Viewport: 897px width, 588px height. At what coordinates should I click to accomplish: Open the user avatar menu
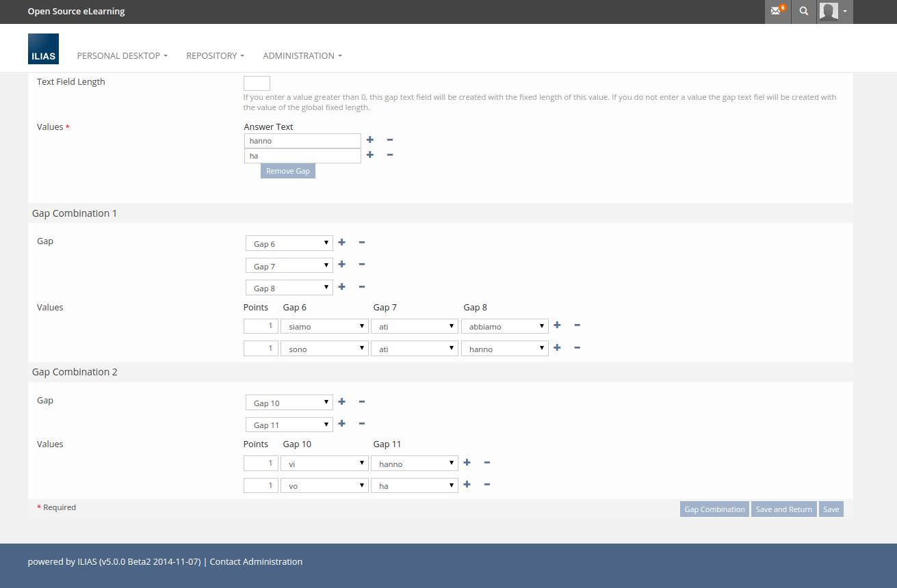tap(834, 12)
